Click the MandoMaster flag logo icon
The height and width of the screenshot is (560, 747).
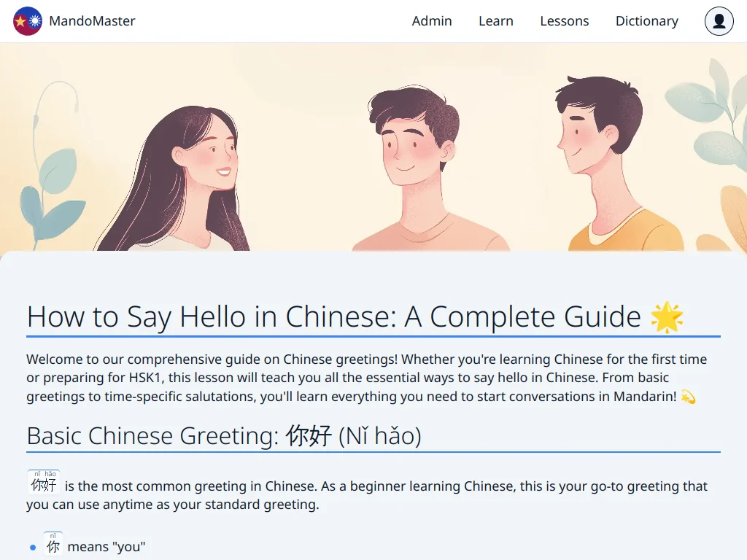coord(28,21)
